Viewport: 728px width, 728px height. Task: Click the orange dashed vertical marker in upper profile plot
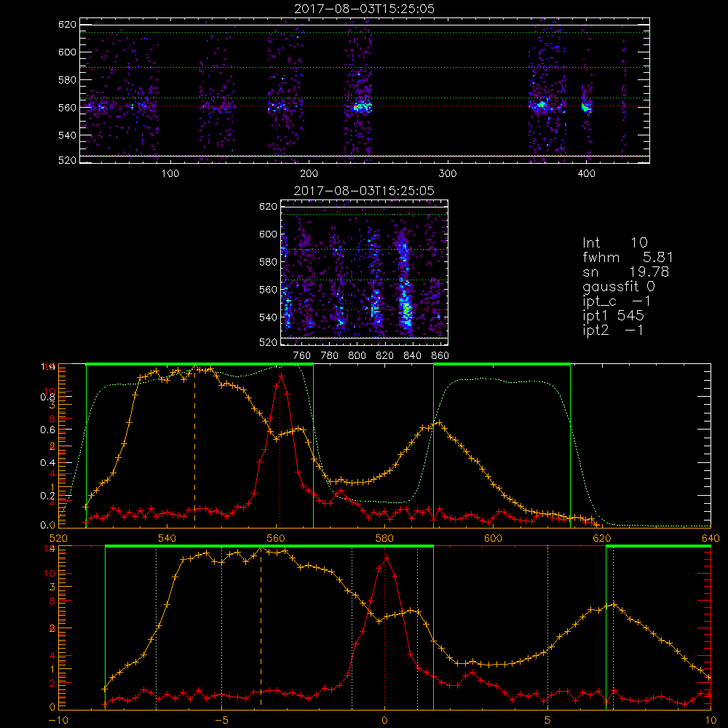pos(194,446)
